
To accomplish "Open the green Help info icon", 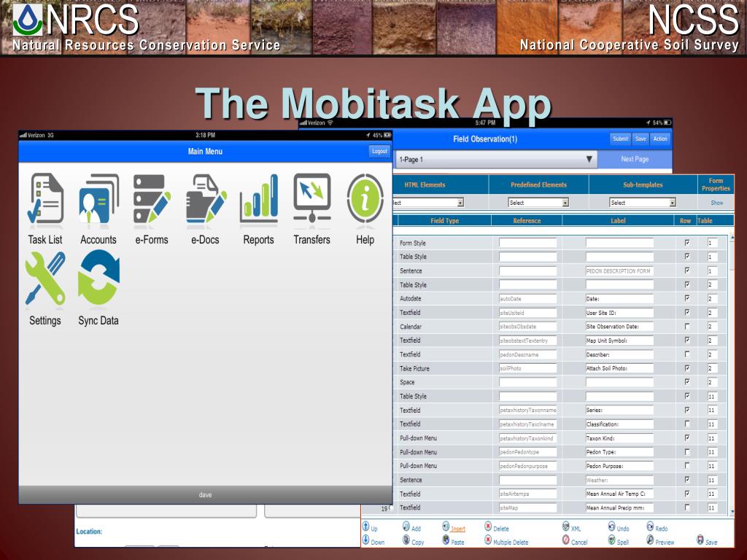I will pos(365,198).
